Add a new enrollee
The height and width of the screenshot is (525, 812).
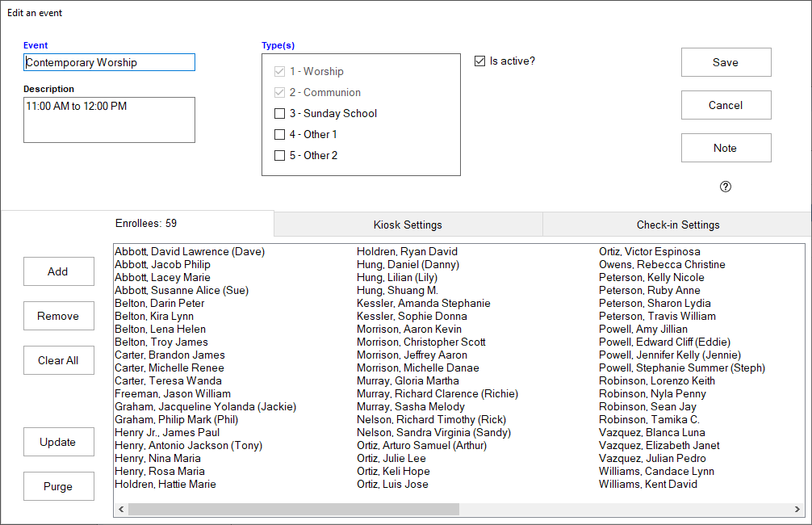(58, 271)
